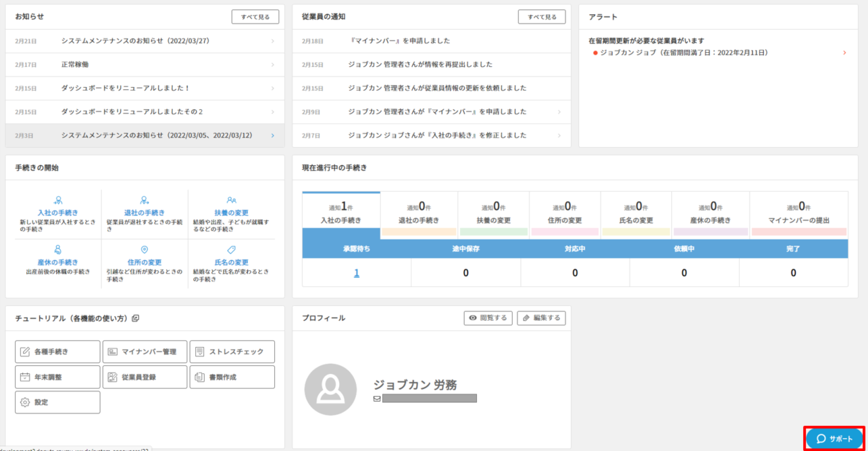Screen dimensions: 868x451
Task: Click the red dot before ジョブカン ジョブ alert
Action: click(595, 53)
